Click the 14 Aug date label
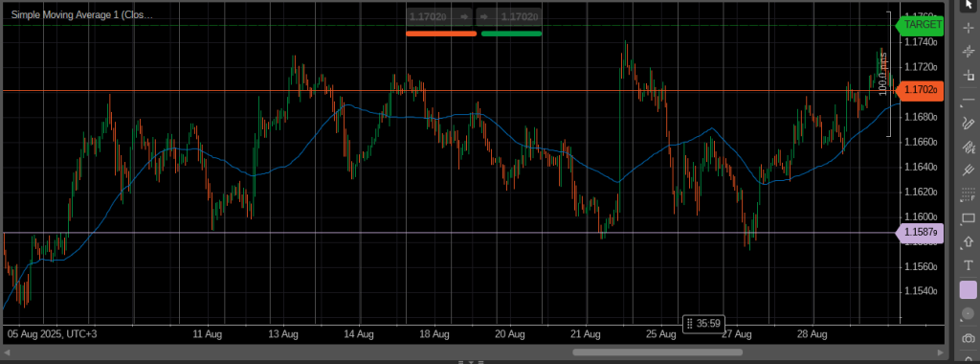Viewport: 980px width, 364px height. [359, 334]
